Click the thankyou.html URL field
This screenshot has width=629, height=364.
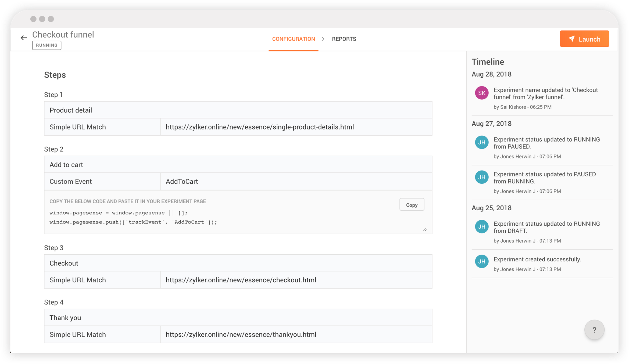pos(296,334)
